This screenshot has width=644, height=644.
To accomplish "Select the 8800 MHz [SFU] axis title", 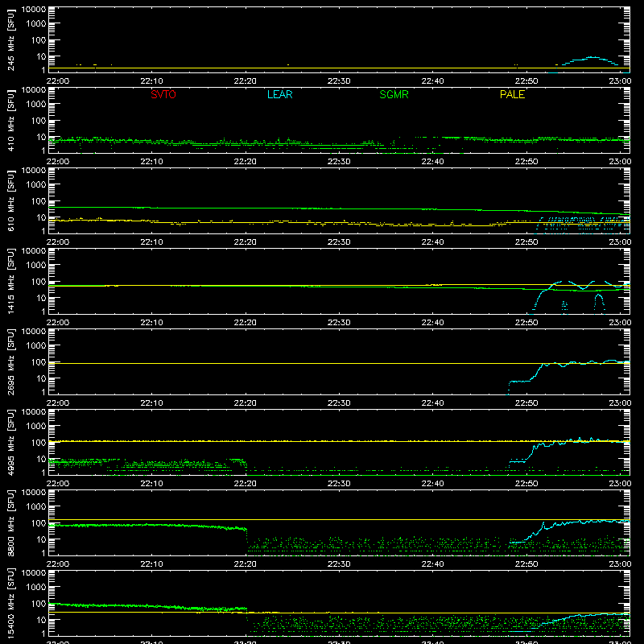I will pos(10,522).
